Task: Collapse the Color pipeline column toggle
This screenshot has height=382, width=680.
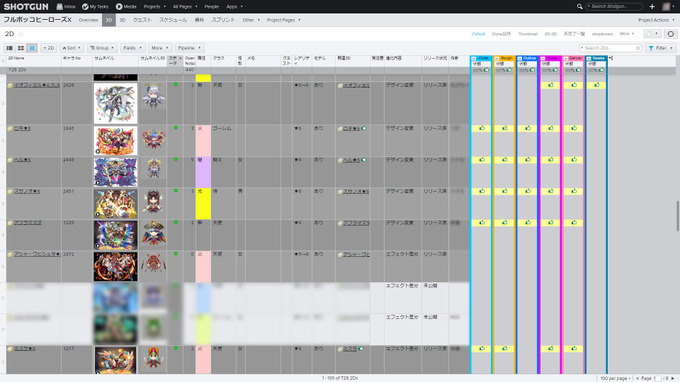Action: [x=543, y=59]
